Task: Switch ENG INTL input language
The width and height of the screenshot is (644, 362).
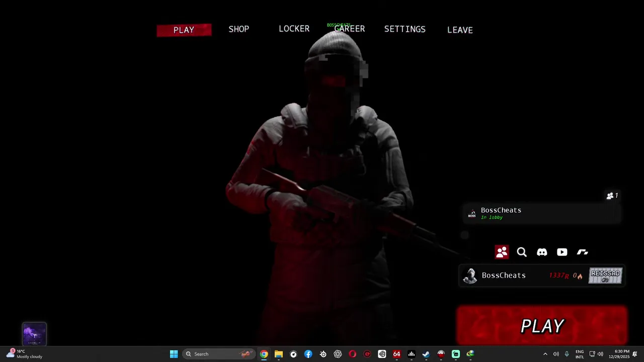Action: tap(580, 354)
